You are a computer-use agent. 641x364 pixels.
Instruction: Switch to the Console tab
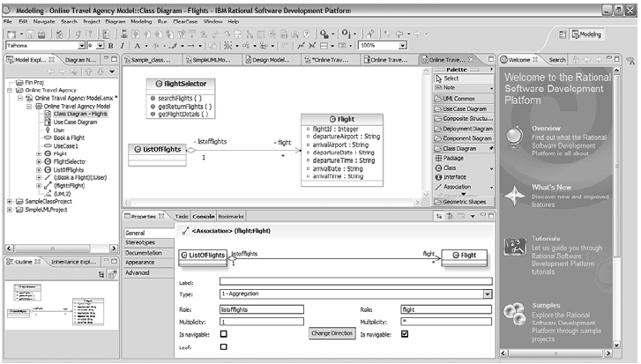click(204, 217)
